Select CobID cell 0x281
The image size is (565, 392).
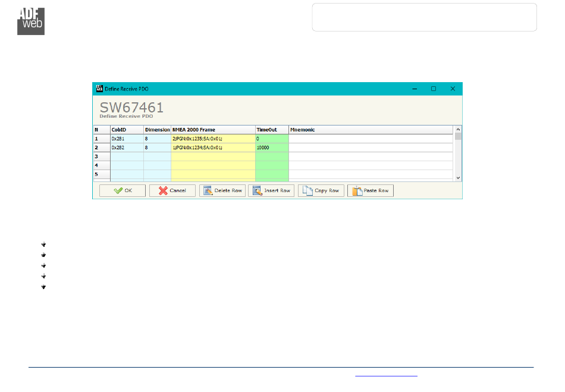pos(127,139)
